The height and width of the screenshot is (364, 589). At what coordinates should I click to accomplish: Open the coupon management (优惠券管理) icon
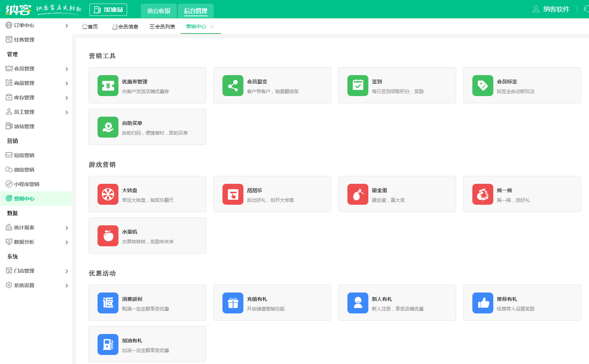click(x=108, y=86)
